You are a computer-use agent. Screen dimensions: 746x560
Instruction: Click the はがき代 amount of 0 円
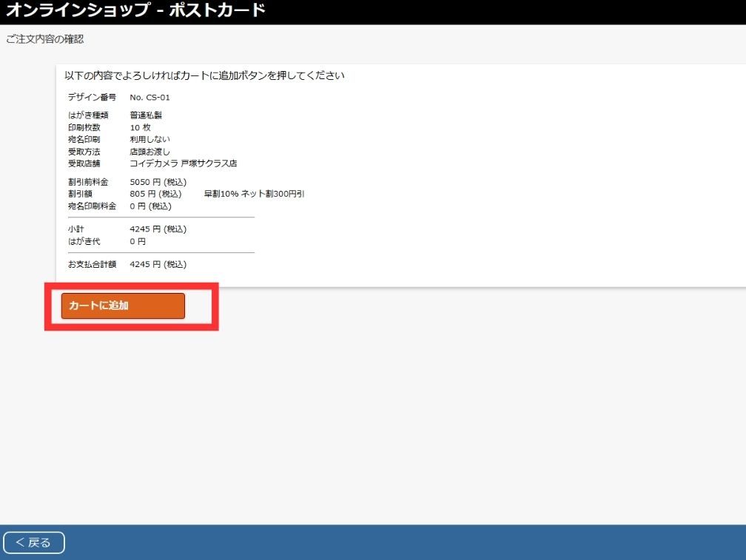pos(138,241)
